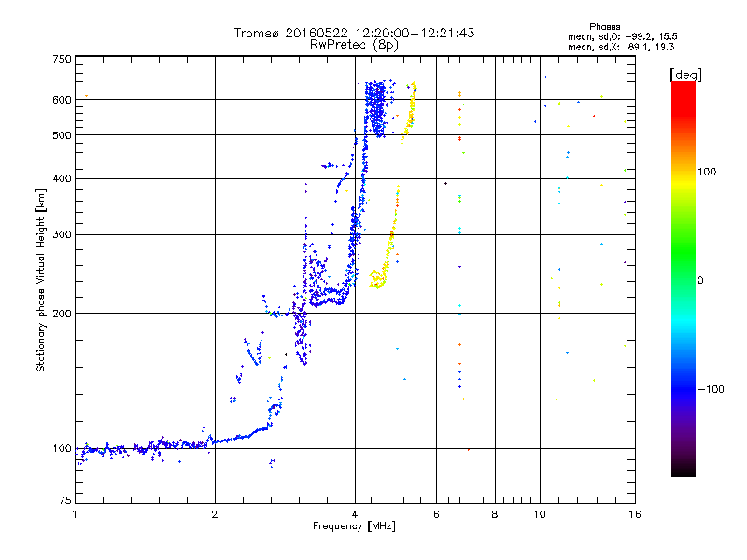Click the x-axis tick label '2'
Screen dimensions: 747x560
pos(215,514)
